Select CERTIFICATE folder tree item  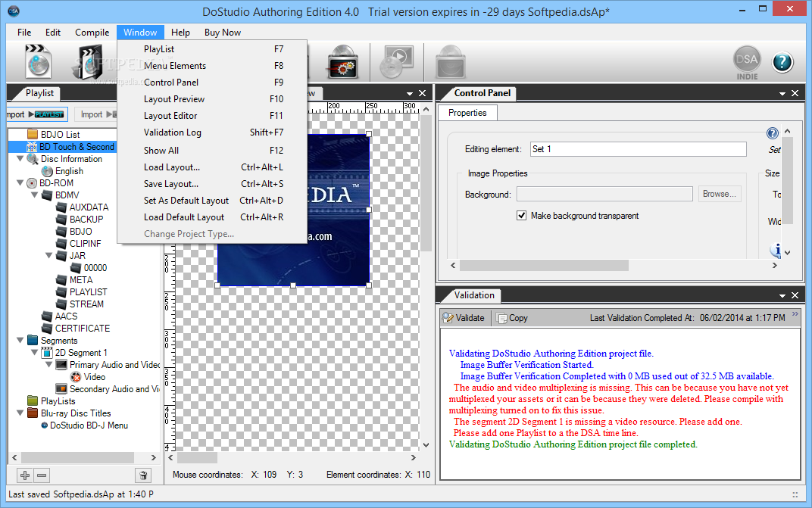pyautogui.click(x=76, y=329)
